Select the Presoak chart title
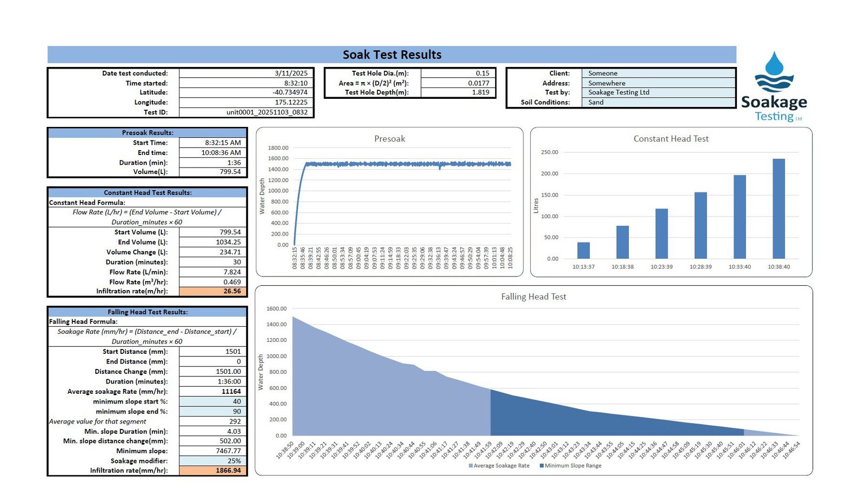865x504 pixels. pos(389,139)
